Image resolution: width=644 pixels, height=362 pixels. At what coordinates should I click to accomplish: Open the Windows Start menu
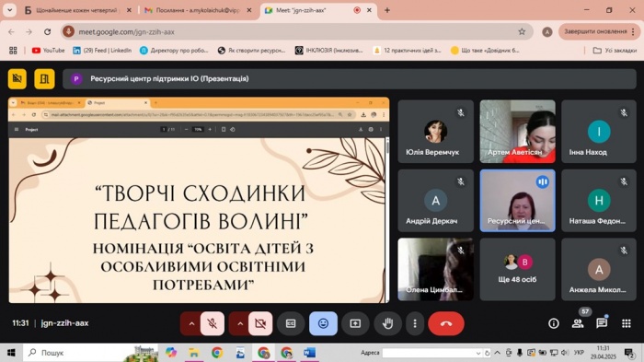click(11, 353)
